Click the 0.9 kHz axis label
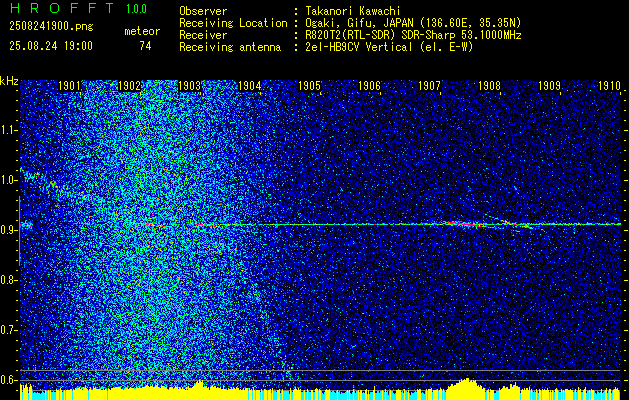The height and width of the screenshot is (400, 629). 8,230
